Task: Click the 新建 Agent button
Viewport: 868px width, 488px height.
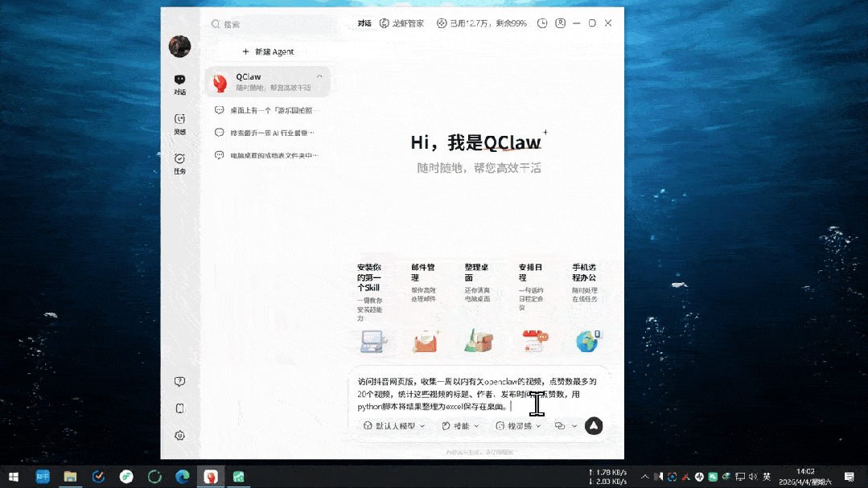Action: pyautogui.click(x=268, y=51)
